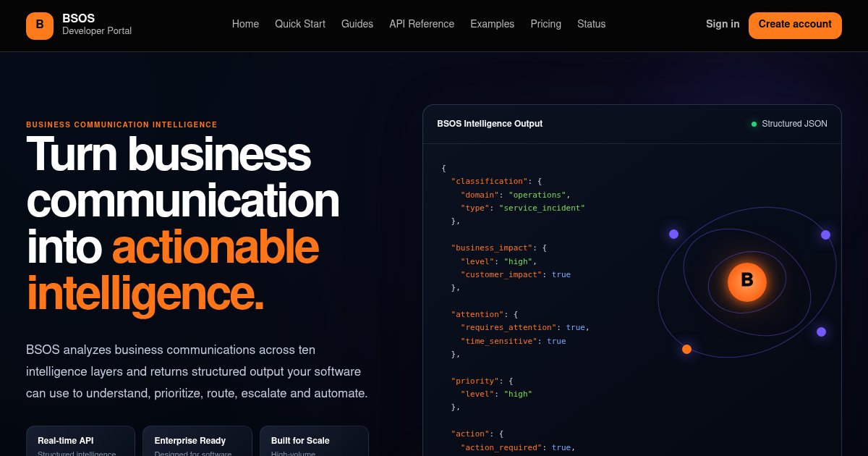Select the Built for Scale card
The image size is (868, 456).
[x=314, y=441]
